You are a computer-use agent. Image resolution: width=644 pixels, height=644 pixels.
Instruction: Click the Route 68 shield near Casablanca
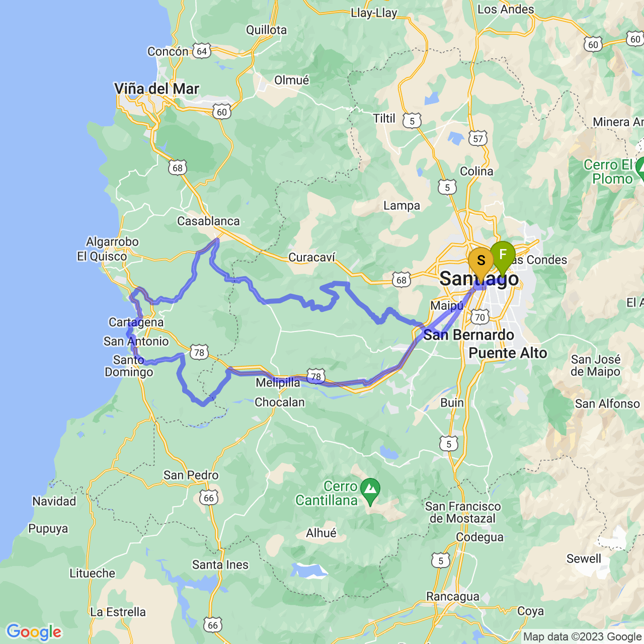tap(178, 168)
